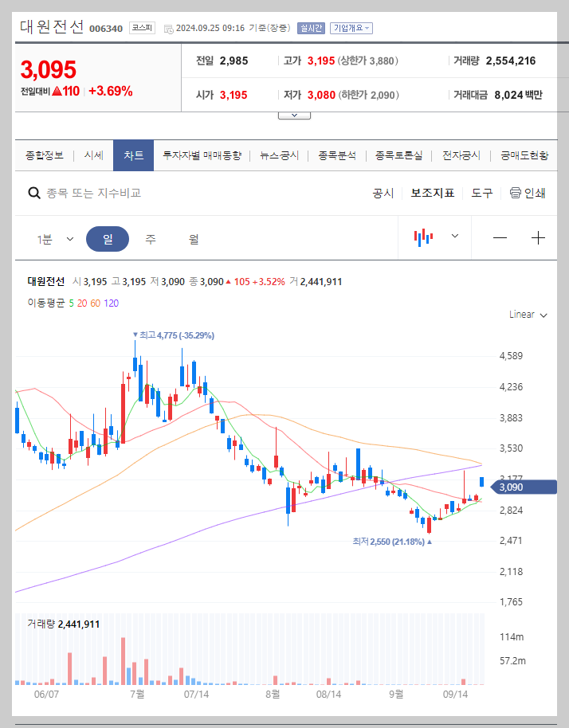Switch chart to 주 weekly view
Image resolution: width=569 pixels, height=728 pixels.
[150, 237]
